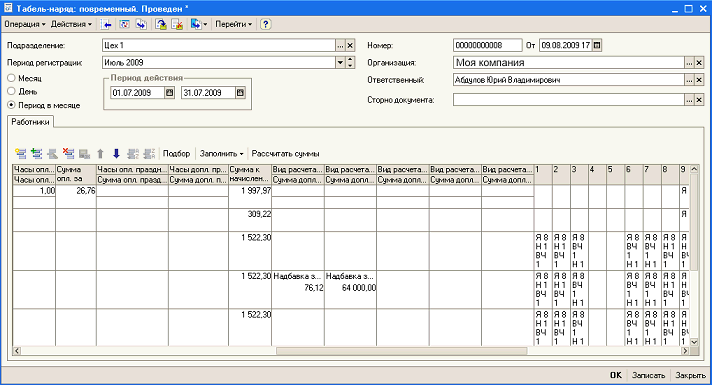Image resolution: width=713 pixels, height=386 pixels.
Task: Click the sort descending icon in the table toolbar
Action: tap(149, 154)
